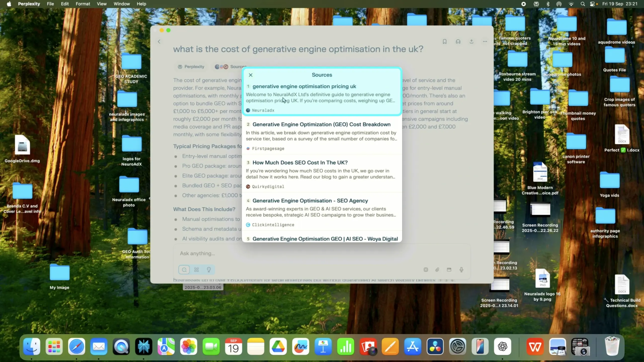Open source 'Generative Engine Optimisation - SEO Agency'
Viewport: 644px width, 362px height.
[x=322, y=212]
